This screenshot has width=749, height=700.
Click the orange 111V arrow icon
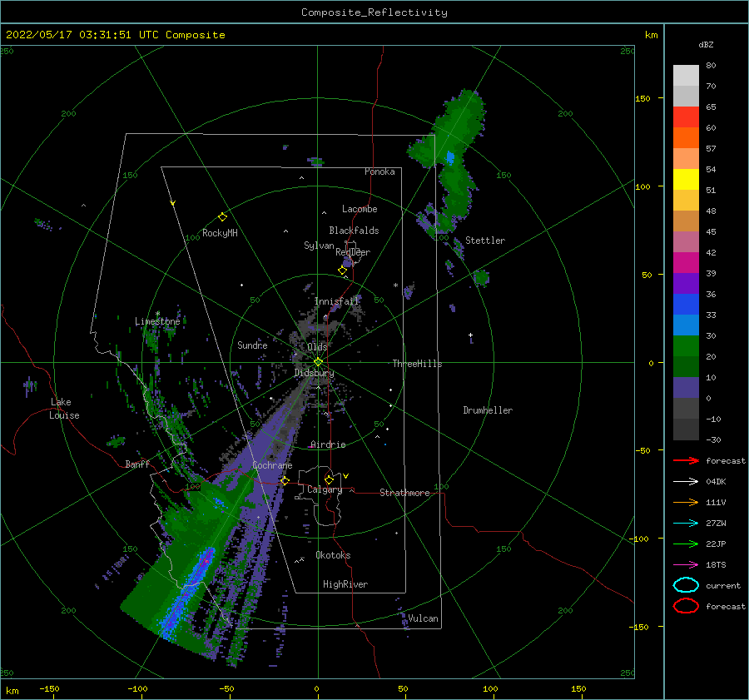[x=686, y=502]
